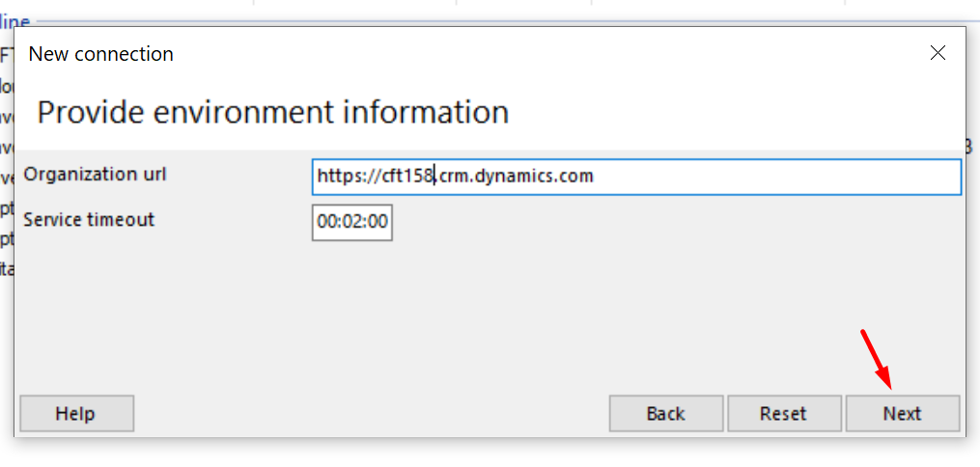Place cursor in "crm.dynamics.com" url text
The image size is (980, 467).
pos(517,176)
